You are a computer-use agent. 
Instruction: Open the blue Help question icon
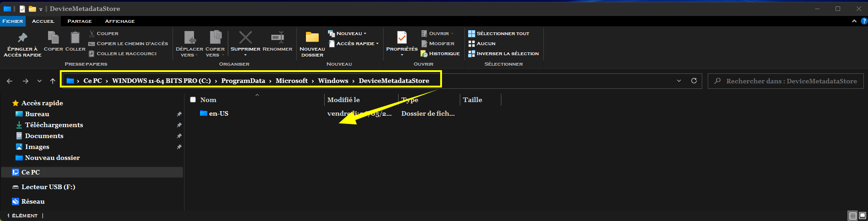coord(864,21)
